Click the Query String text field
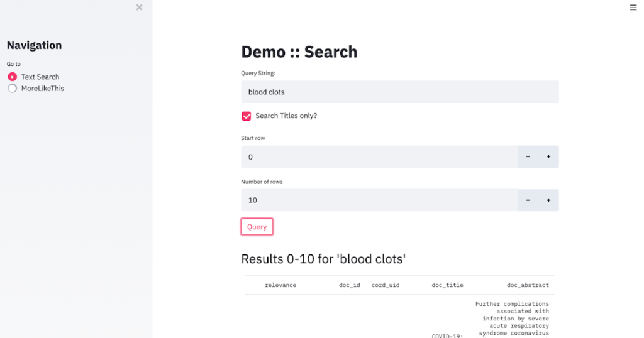This screenshot has height=338, width=644. 399,92
